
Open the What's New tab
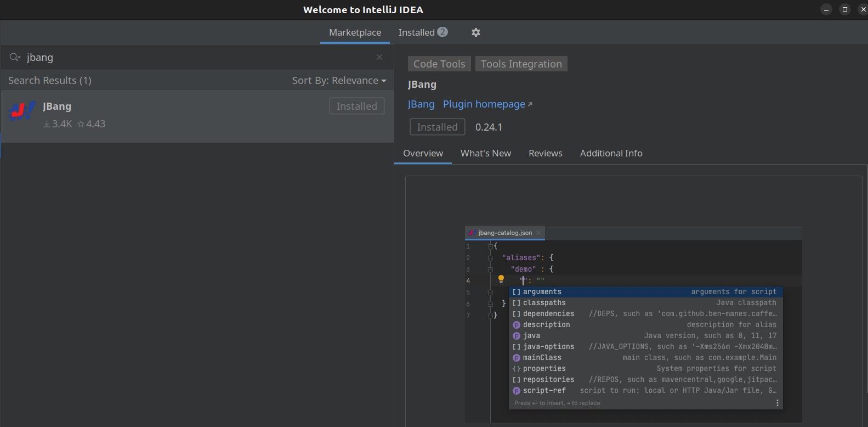coord(486,153)
